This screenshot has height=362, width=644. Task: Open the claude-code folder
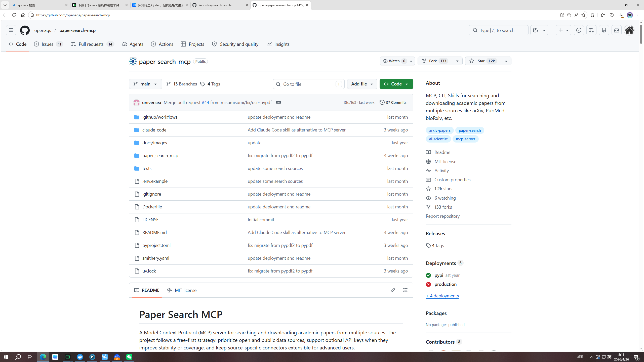pos(154,130)
